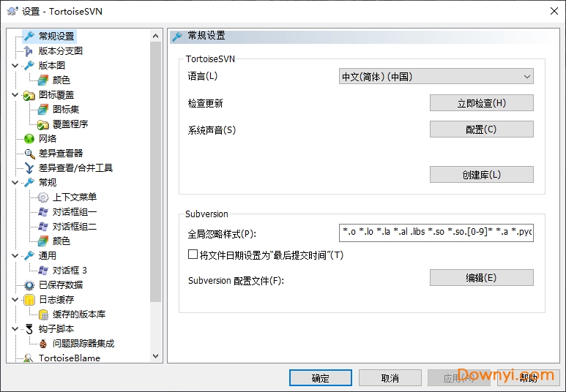Click the 差异查看器 magnifier icon
The height and width of the screenshot is (392, 566).
point(29,154)
